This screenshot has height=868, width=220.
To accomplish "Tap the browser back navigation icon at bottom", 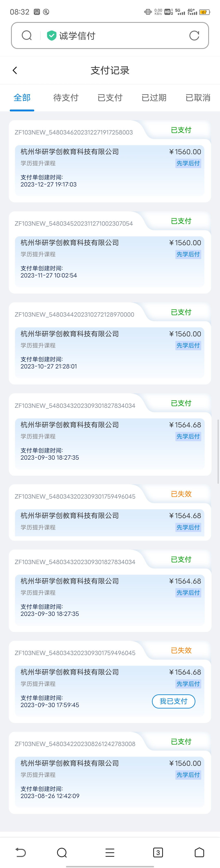I will pyautogui.click(x=21, y=852).
